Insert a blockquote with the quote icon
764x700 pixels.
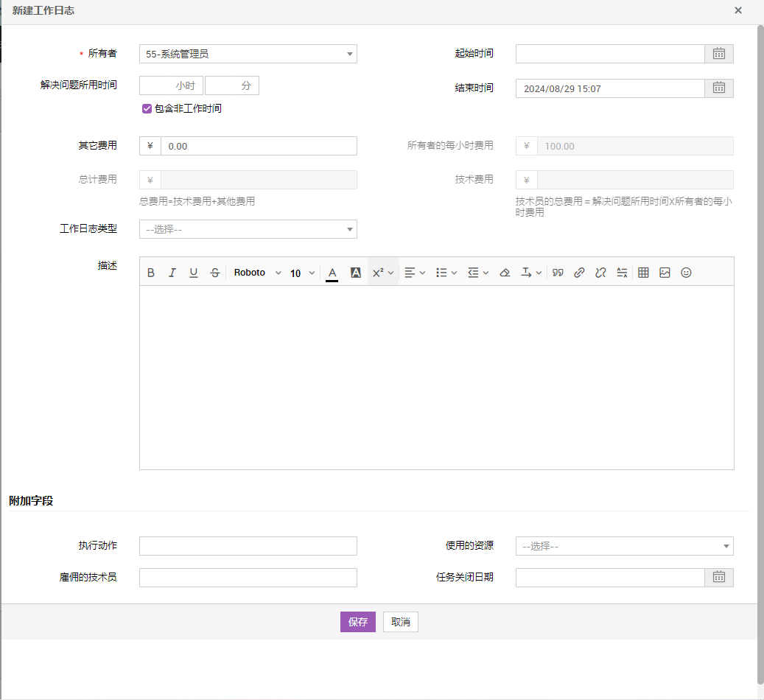[x=558, y=273]
